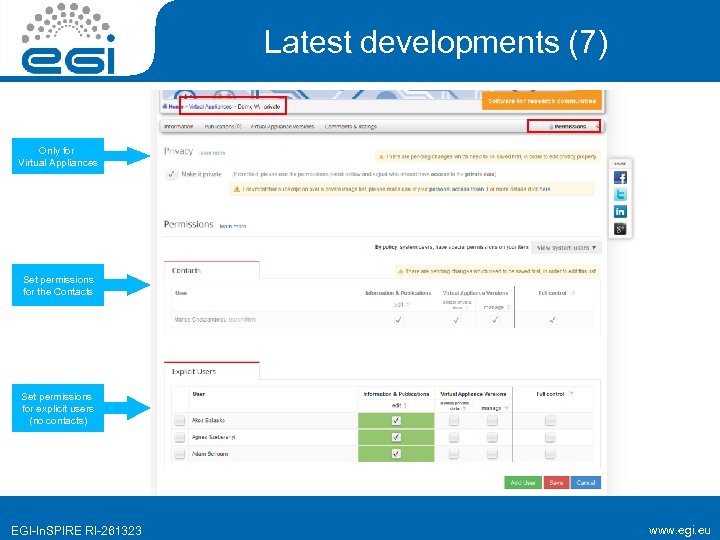
Task: Open access private data arrow in Explicit Users
Action: (x=465, y=409)
